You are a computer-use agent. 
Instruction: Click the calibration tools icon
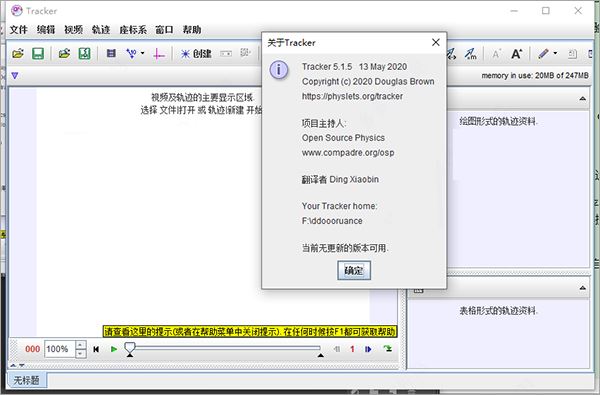click(131, 54)
